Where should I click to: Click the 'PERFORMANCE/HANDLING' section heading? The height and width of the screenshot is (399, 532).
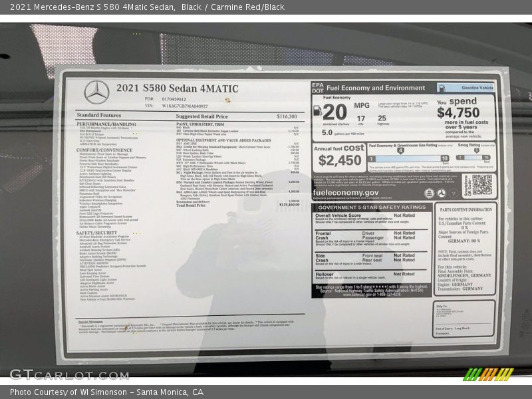tap(106, 124)
